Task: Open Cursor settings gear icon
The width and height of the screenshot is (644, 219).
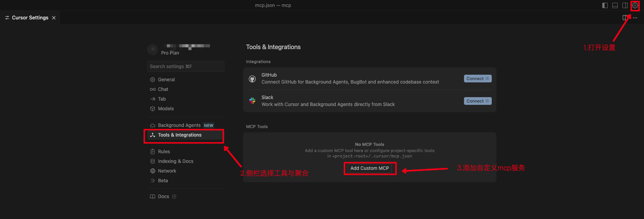Action: tap(635, 5)
